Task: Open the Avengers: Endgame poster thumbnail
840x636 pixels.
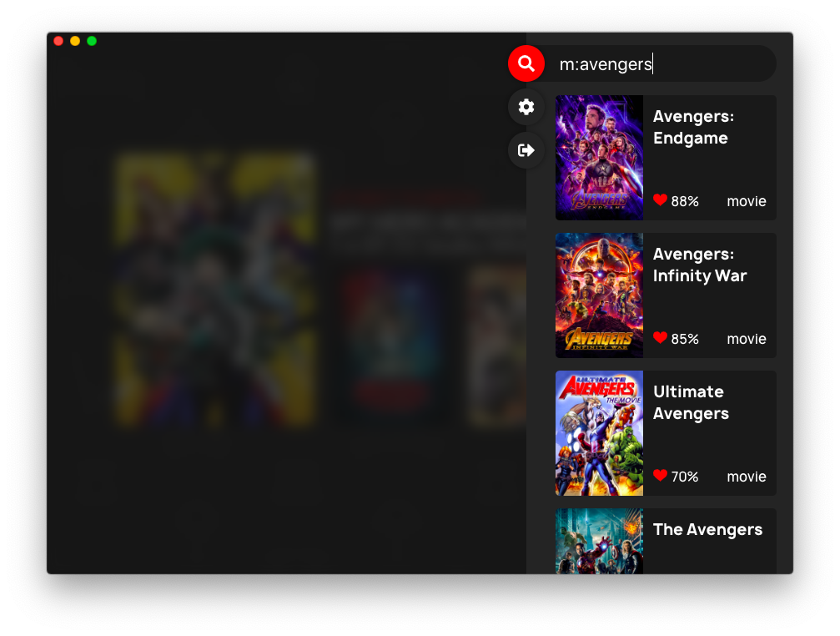Action: pyautogui.click(x=599, y=158)
